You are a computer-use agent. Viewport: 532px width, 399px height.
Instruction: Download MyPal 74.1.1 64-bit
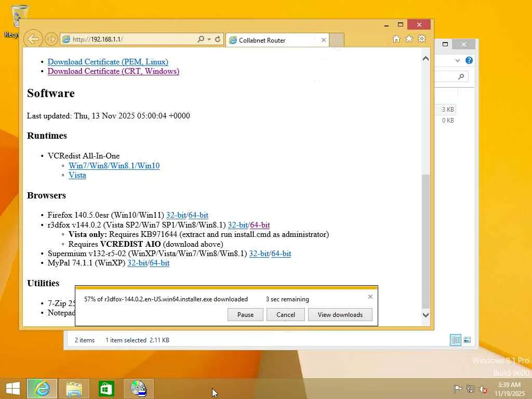(159, 263)
